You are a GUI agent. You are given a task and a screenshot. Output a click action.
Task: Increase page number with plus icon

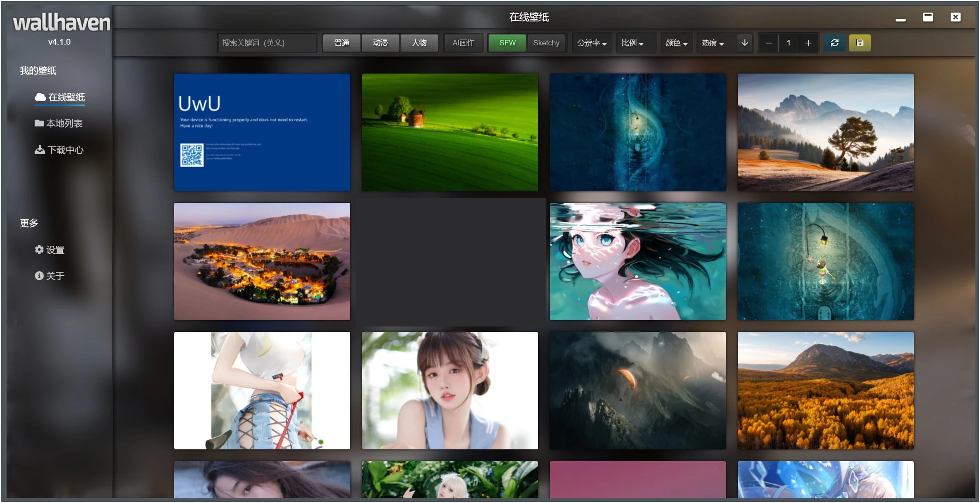click(808, 43)
